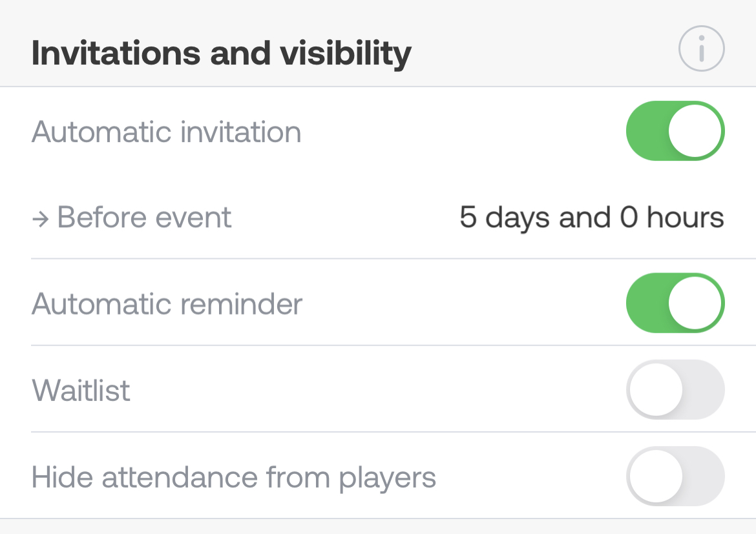Image resolution: width=756 pixels, height=534 pixels.
Task: Toggle Hide attendance from players on
Action: pos(675,476)
